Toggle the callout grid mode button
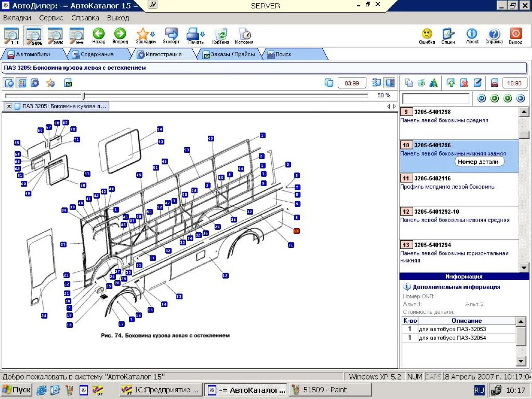 click(x=22, y=83)
